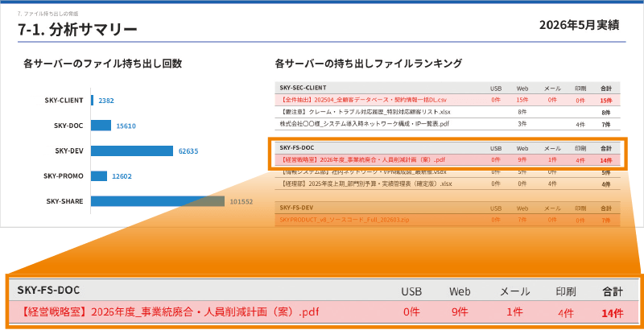The image size is (644, 330).
Task: Click the title 7-1. 分析サマリー
Action: pyautogui.click(x=77, y=29)
